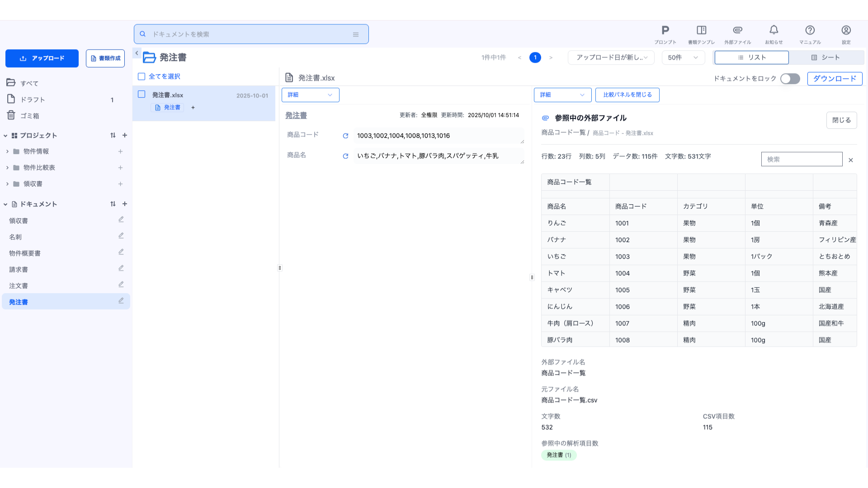Check the 全てを選択 checkbox
The image size is (868, 488).
tap(142, 76)
